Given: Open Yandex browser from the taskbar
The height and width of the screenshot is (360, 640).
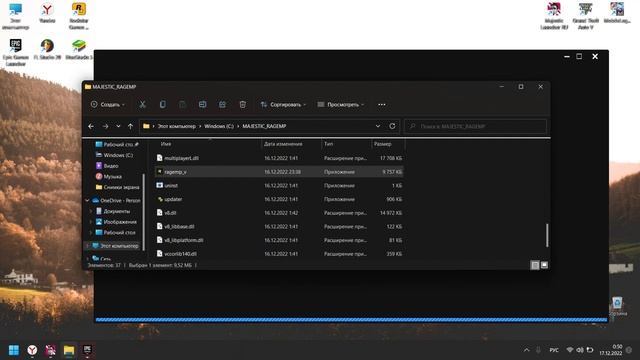Looking at the screenshot, I should [x=32, y=350].
